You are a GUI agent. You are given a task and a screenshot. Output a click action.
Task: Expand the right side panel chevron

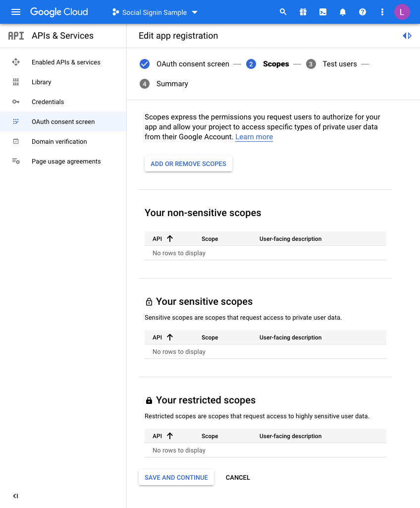[407, 35]
